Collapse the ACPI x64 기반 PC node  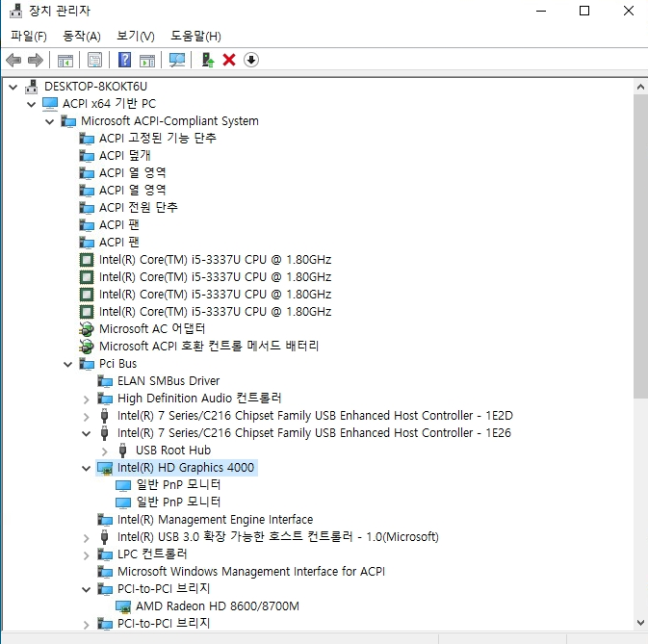click(32, 104)
